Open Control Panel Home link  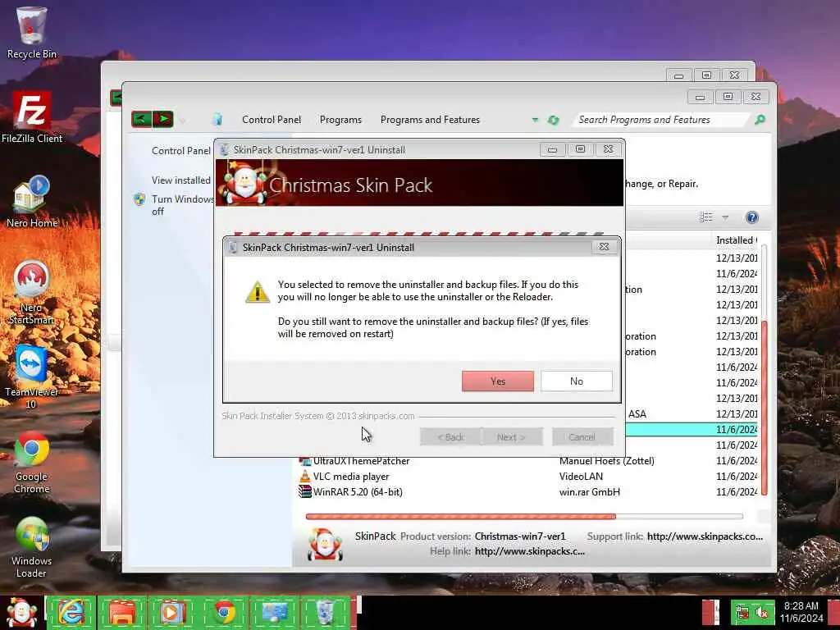181,151
